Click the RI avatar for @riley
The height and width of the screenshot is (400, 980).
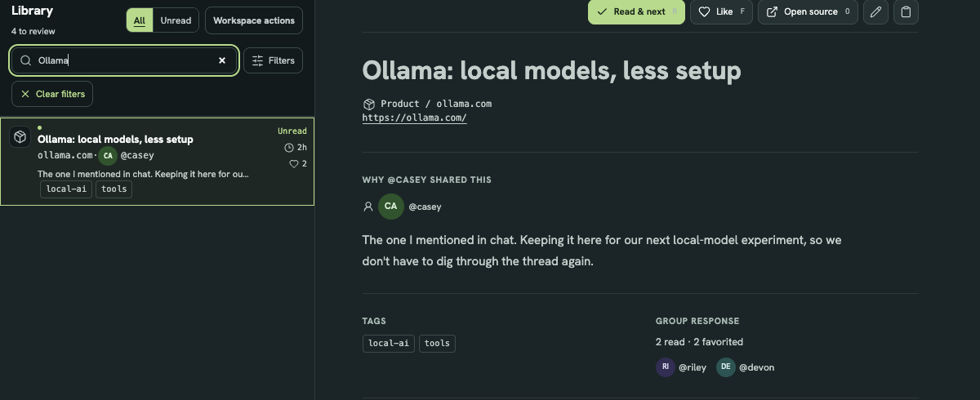(x=666, y=367)
